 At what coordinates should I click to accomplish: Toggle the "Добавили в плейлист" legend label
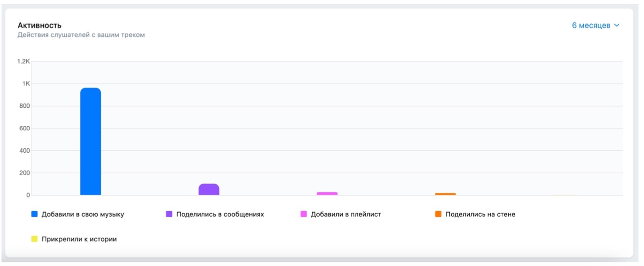tap(346, 214)
